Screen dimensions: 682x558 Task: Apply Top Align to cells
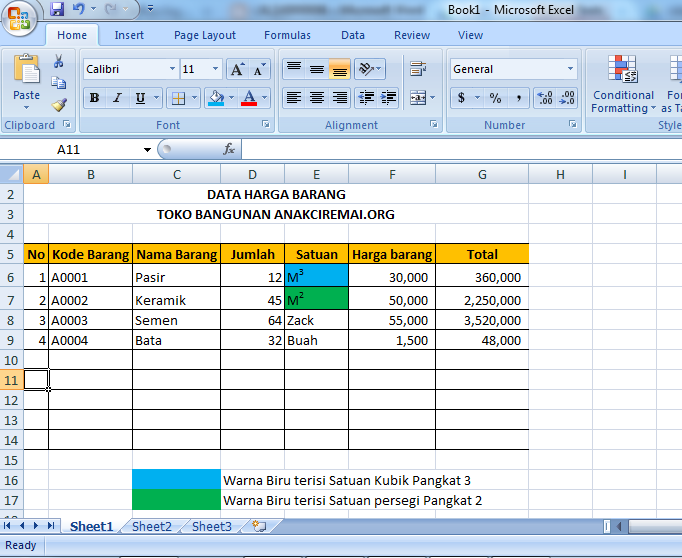click(294, 69)
